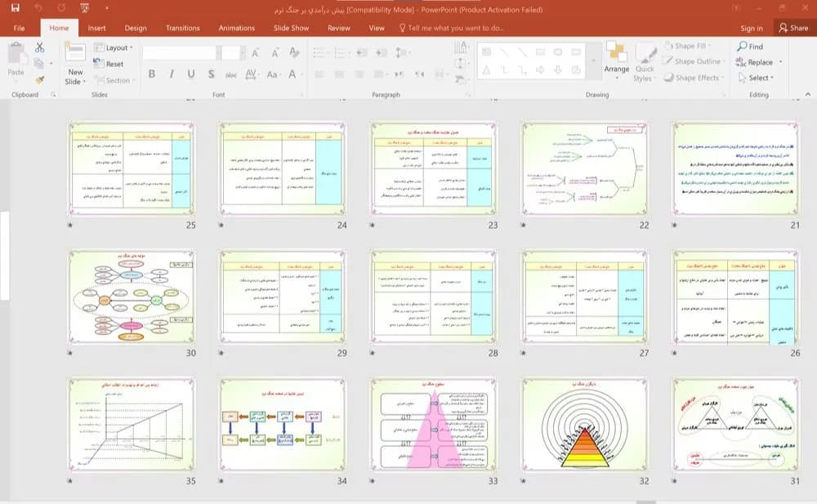Click the Change Case Aa icon
This screenshot has width=817, height=504.
click(272, 74)
